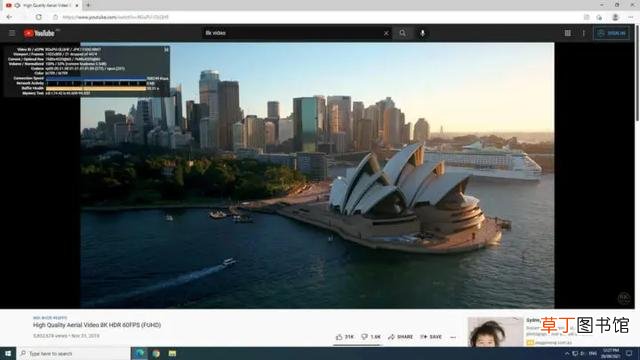Click the channel watermark in the player corner

623,298
